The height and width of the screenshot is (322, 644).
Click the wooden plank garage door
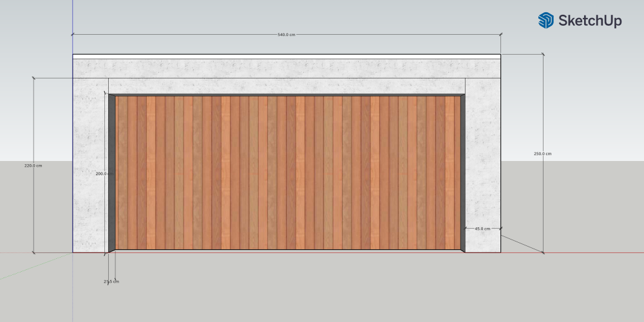point(288,173)
